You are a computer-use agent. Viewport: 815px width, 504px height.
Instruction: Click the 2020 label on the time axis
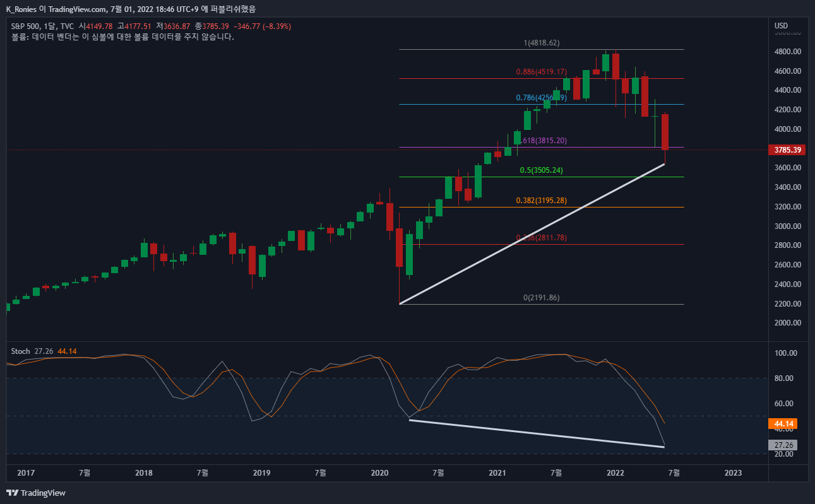click(x=379, y=472)
